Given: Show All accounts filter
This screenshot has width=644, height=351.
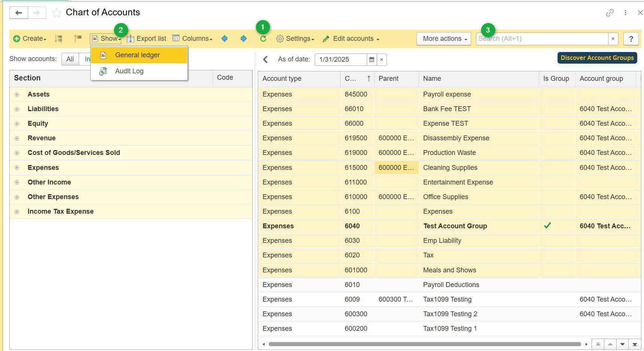Looking at the screenshot, I should coord(70,59).
